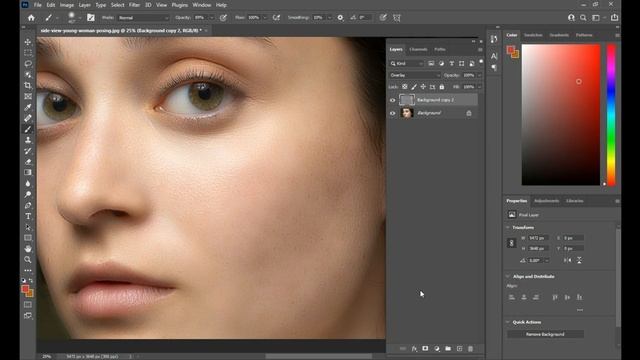640x360 pixels.
Task: Create a new layer icon
Action: (460, 349)
